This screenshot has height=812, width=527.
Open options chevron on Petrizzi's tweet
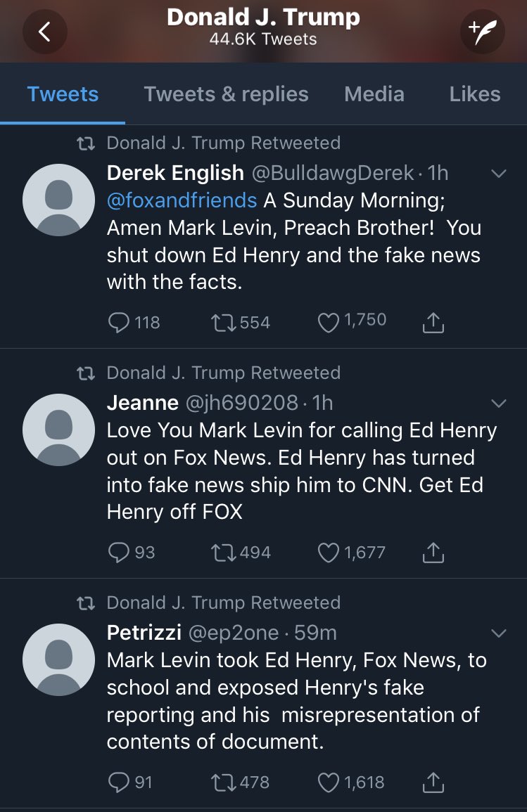(x=498, y=633)
